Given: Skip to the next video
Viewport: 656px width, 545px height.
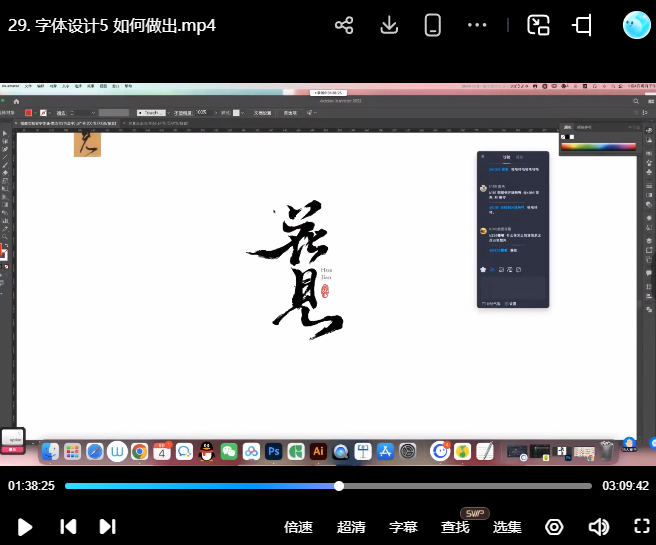Looking at the screenshot, I should pos(108,526).
